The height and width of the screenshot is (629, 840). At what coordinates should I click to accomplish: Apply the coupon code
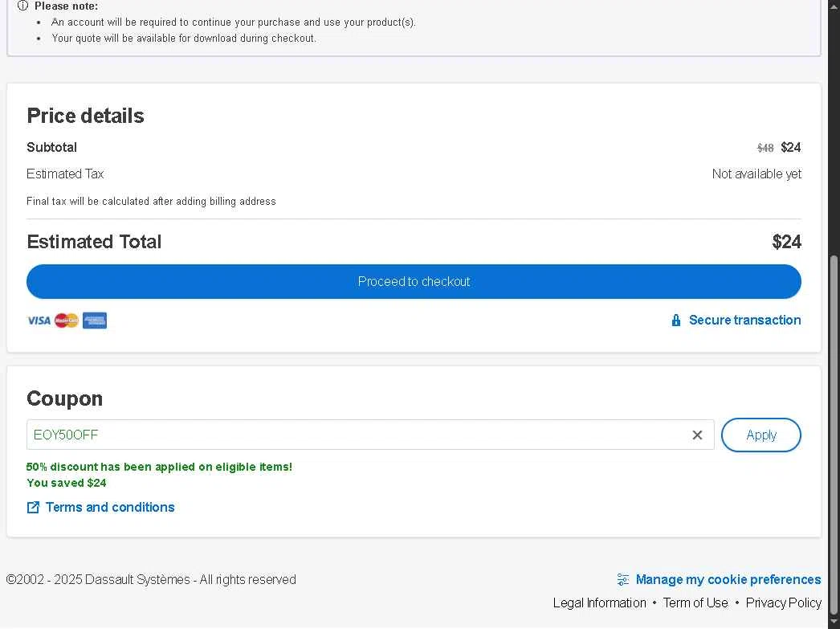760,435
